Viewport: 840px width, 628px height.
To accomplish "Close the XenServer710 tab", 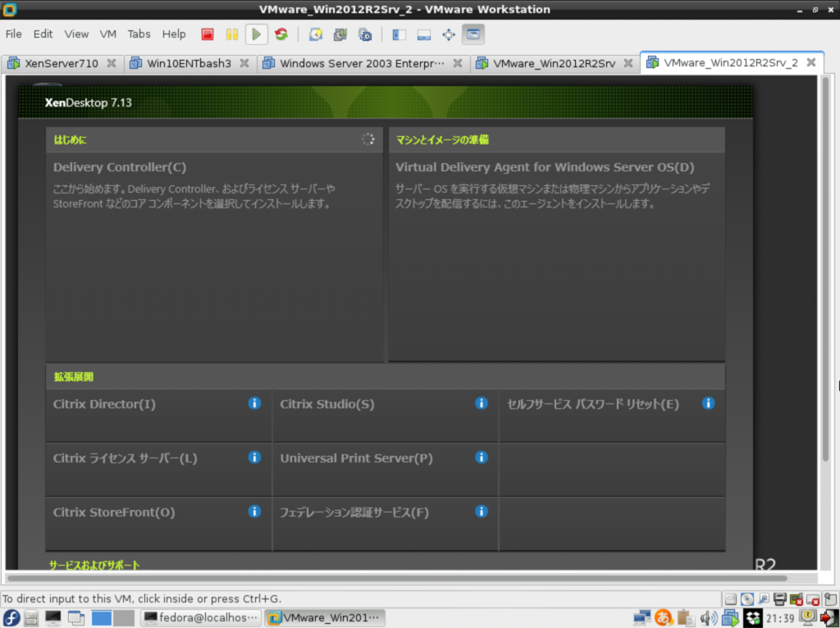I will (x=112, y=63).
